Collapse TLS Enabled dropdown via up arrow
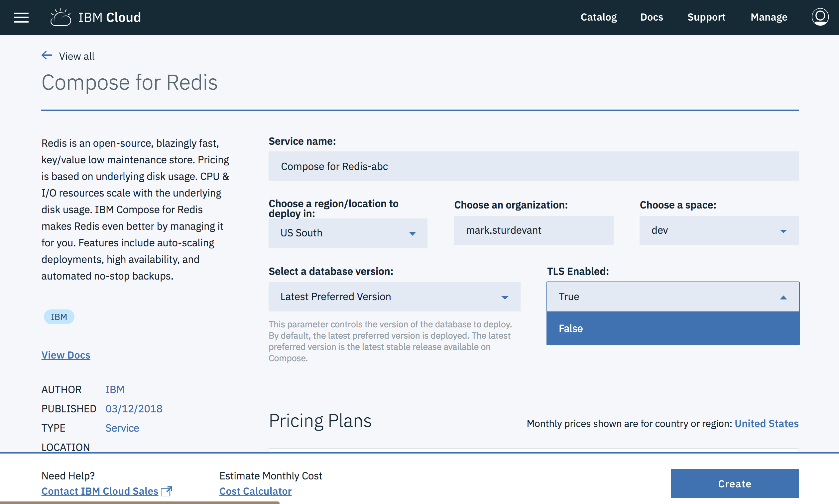This screenshot has width=839, height=504. coord(783,297)
